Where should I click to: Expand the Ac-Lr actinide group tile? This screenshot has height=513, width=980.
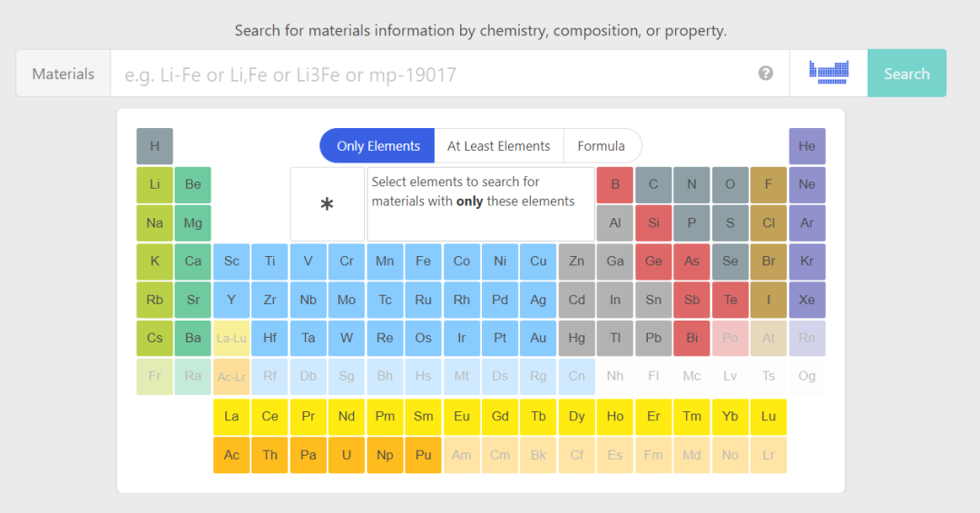(231, 377)
